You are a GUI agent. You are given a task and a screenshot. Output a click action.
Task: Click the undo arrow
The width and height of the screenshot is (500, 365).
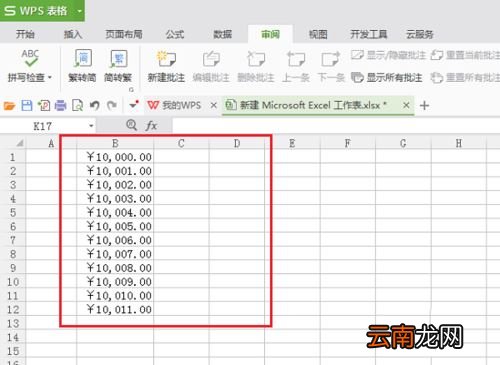click(95, 106)
